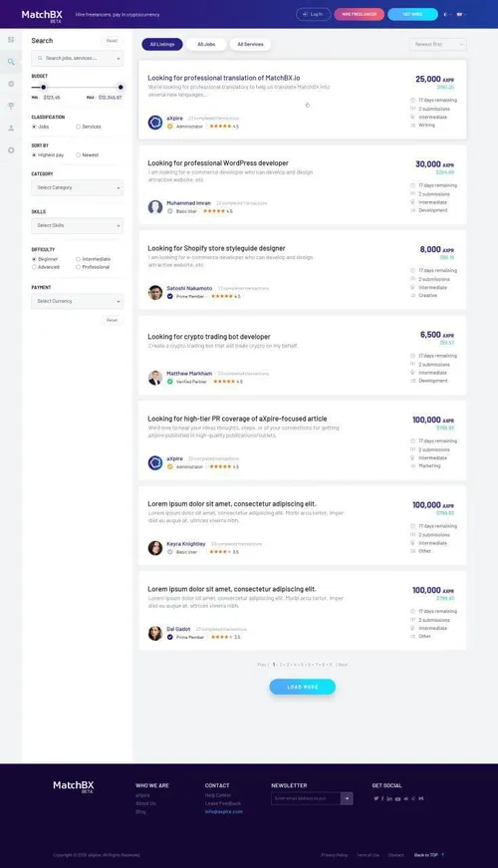Open the Newest first sorting dropdown
This screenshot has width=498, height=868.
tap(437, 44)
